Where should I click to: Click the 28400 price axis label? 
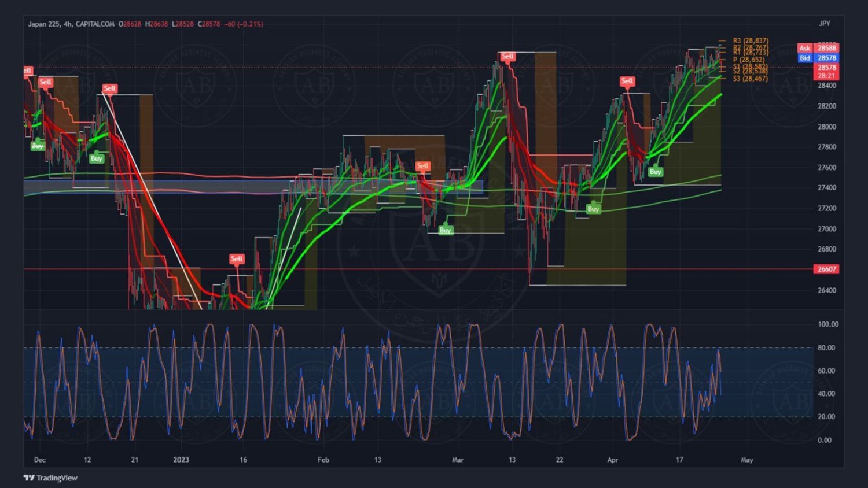[827, 86]
